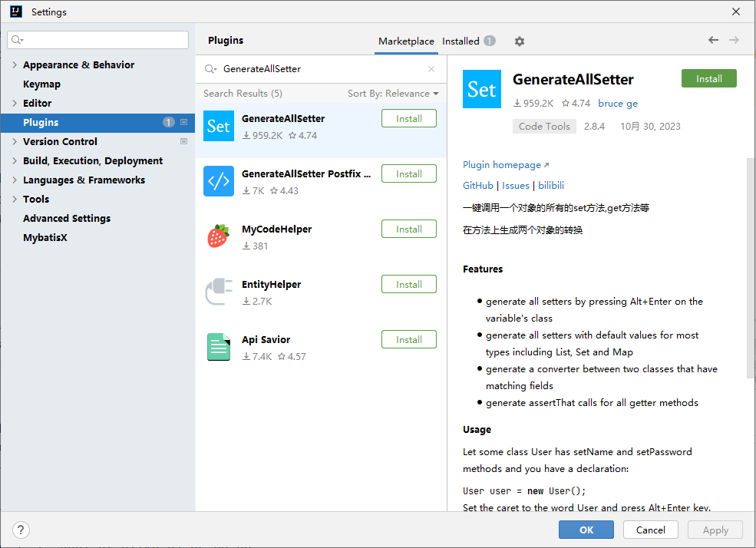Click the Apply button
The image size is (756, 548).
pos(715,530)
